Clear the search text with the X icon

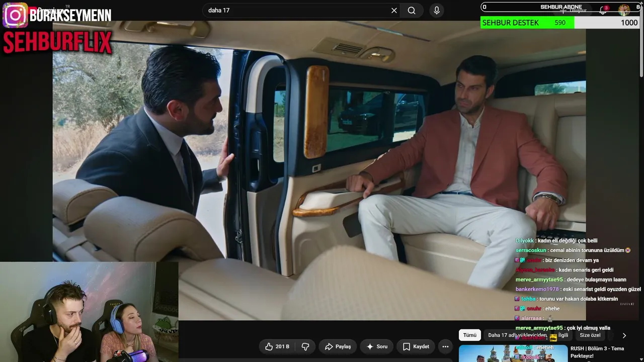pos(394,11)
